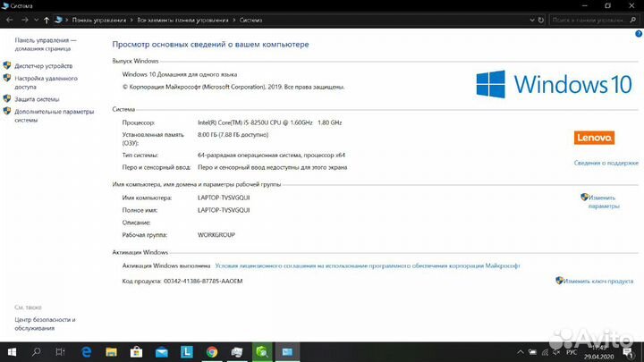This screenshot has height=362, width=644.
Task: Open 'Защита системы' link
Action: point(37,99)
